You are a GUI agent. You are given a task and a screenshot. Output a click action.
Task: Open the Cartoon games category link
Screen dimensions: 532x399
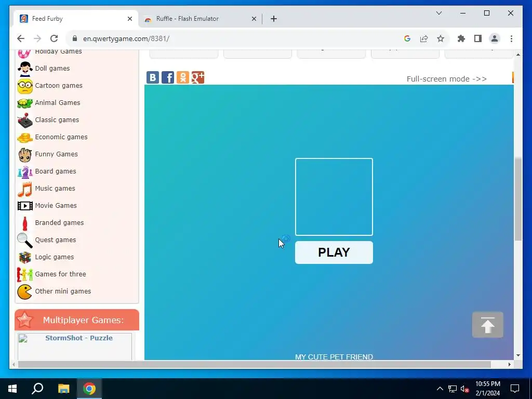[x=59, y=86]
